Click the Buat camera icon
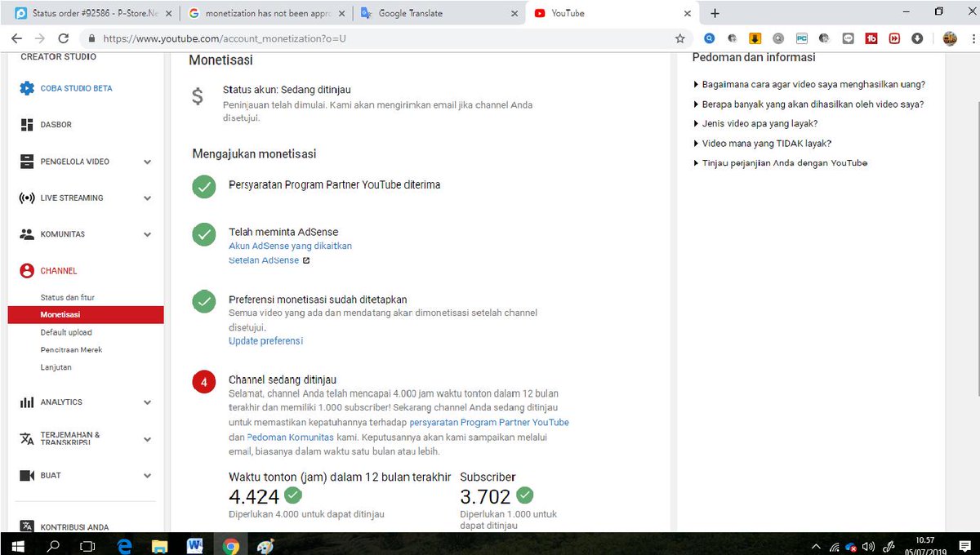This screenshot has height=555, width=980. coord(27,475)
